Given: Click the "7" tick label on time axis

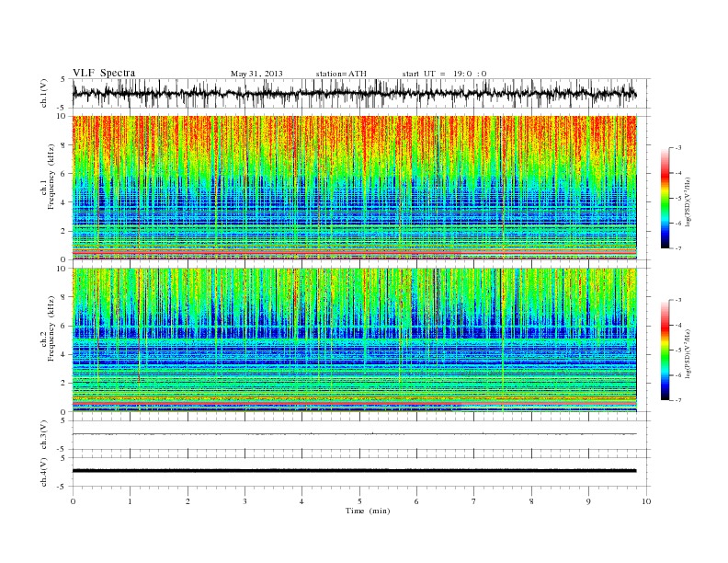Looking at the screenshot, I should pyautogui.click(x=474, y=501).
